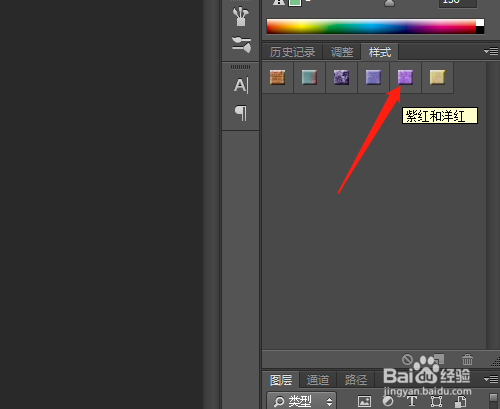Pick white from the color ramp end

pos(480,23)
